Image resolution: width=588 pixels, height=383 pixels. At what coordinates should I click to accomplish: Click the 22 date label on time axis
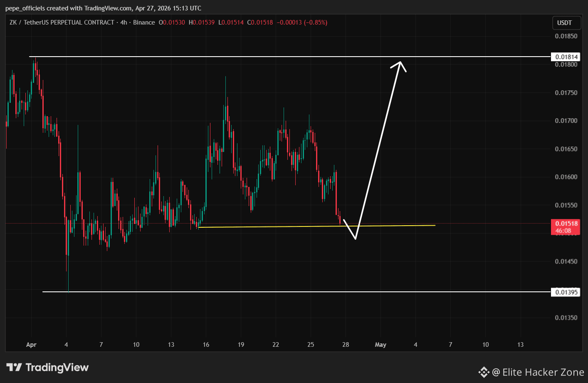pos(276,345)
